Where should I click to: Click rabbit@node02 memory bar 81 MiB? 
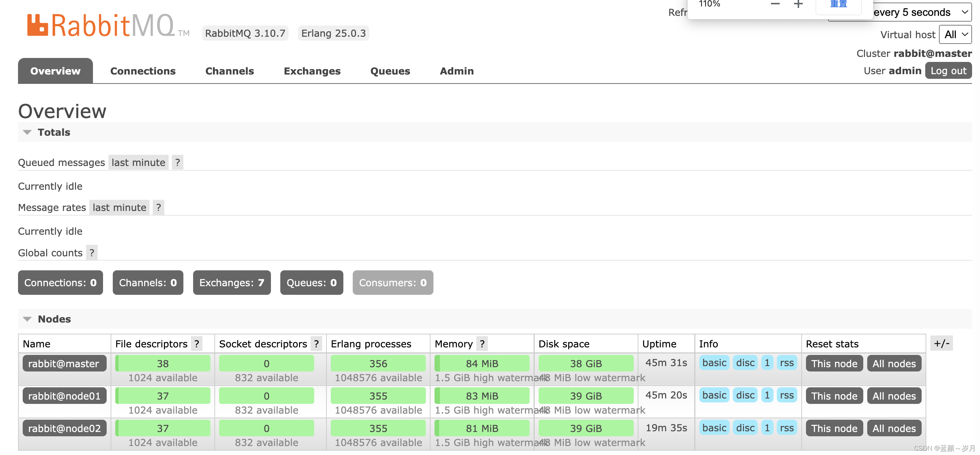point(482,428)
